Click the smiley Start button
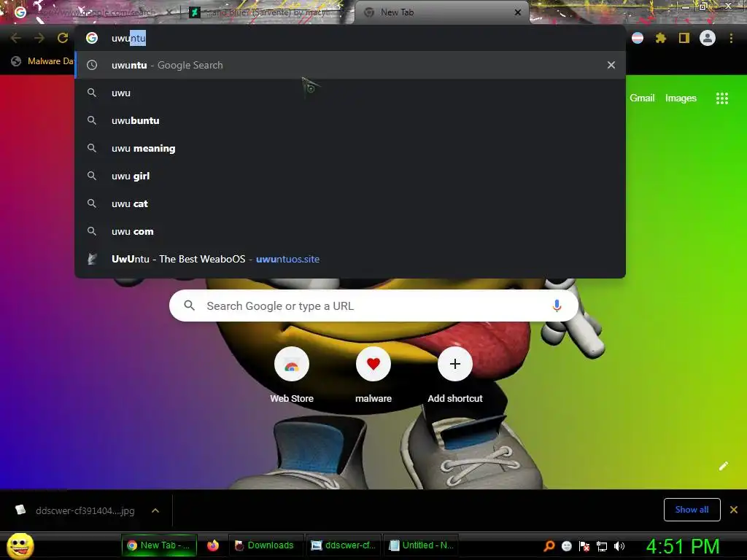The image size is (747, 560). coord(20,545)
